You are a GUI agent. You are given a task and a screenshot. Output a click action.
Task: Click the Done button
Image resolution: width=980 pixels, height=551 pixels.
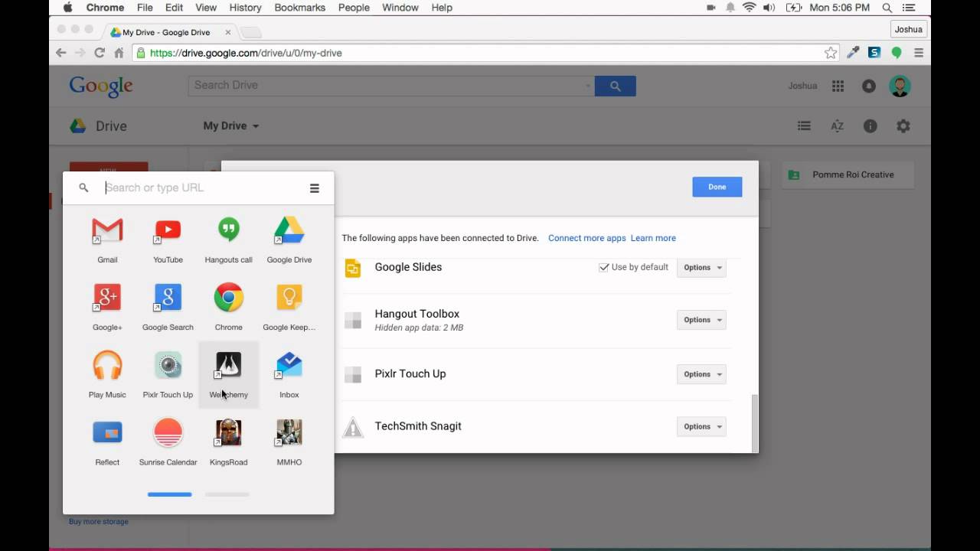pos(717,187)
